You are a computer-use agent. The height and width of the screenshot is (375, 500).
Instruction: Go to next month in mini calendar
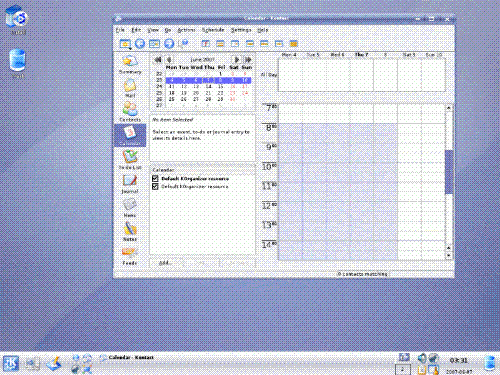237,60
